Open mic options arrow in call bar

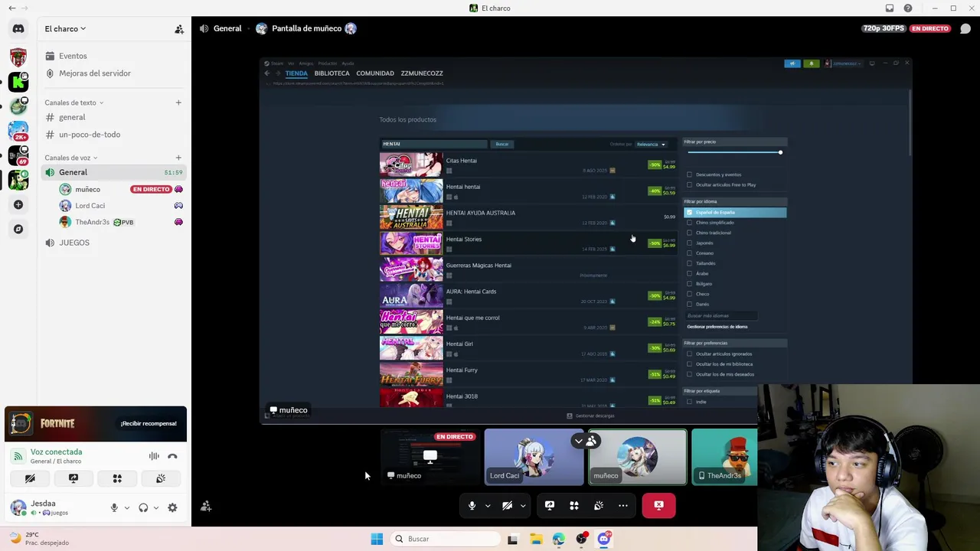coord(488,505)
